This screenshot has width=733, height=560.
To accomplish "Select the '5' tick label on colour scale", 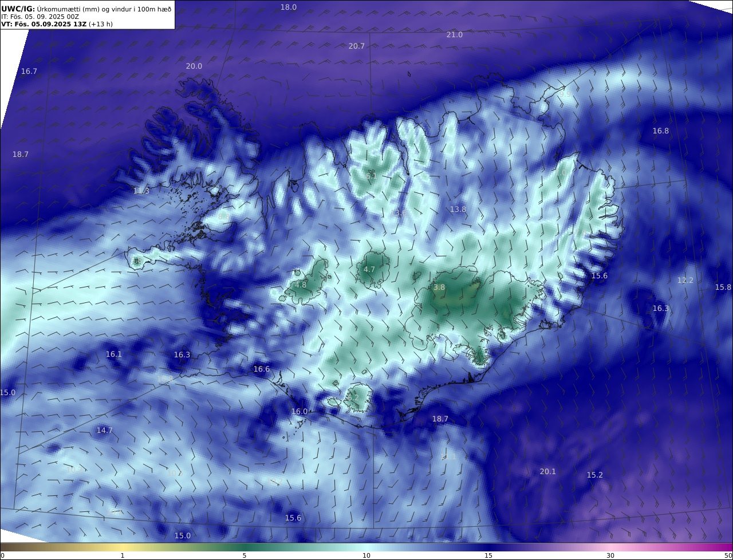I will tap(245, 555).
